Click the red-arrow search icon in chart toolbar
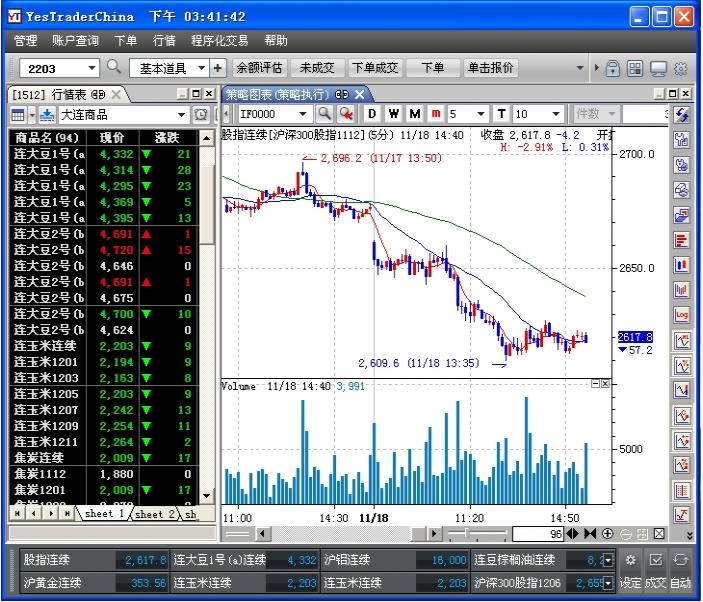The height and width of the screenshot is (602, 703). tap(346, 114)
